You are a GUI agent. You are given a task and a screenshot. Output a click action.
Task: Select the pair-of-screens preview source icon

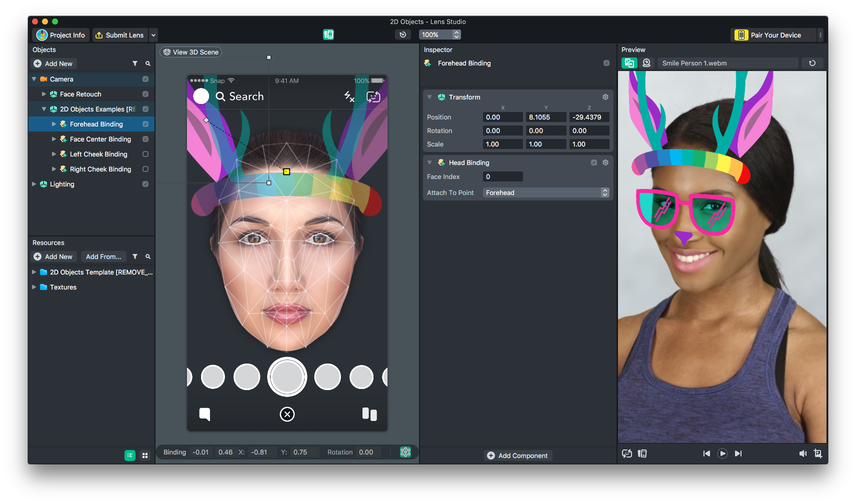pos(629,63)
